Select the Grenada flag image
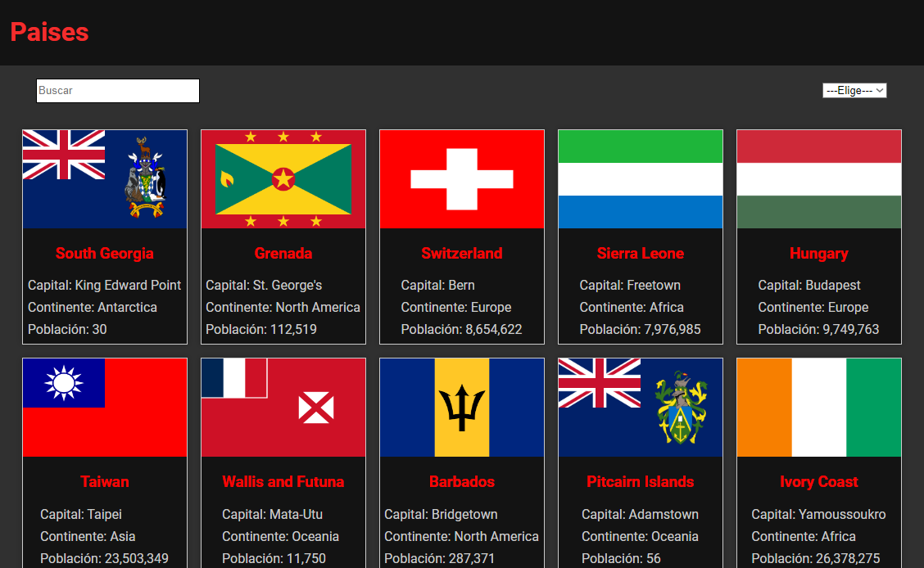 tap(283, 179)
